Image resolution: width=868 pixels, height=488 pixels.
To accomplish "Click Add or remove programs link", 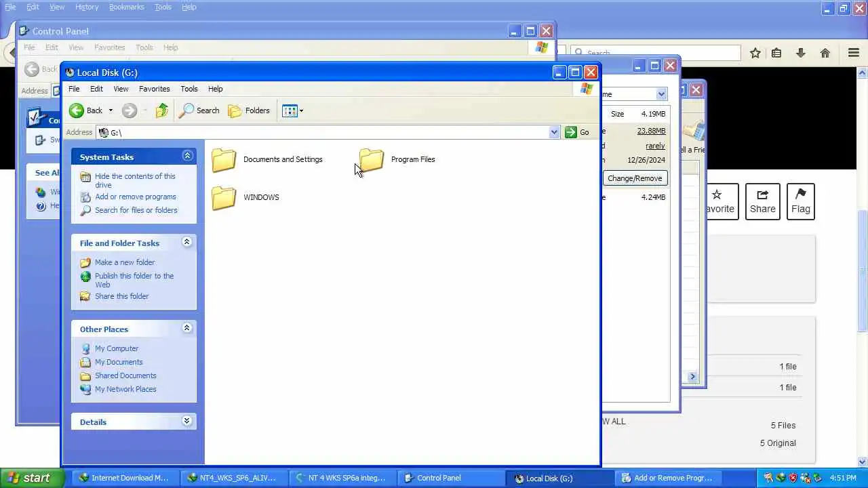I will click(x=135, y=197).
